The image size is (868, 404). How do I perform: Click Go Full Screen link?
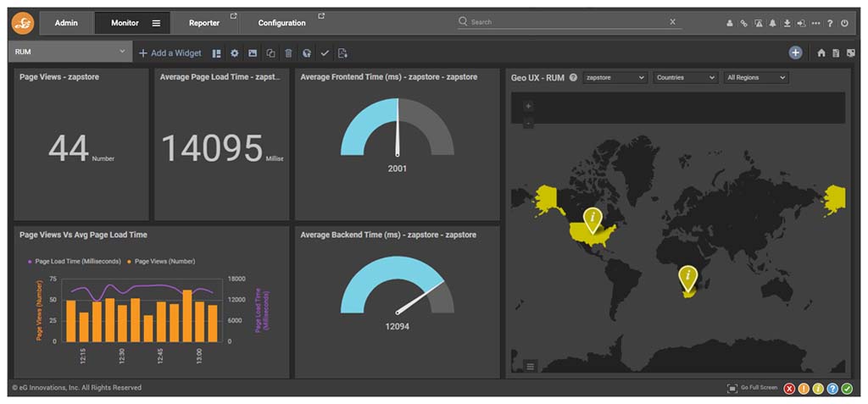point(752,388)
